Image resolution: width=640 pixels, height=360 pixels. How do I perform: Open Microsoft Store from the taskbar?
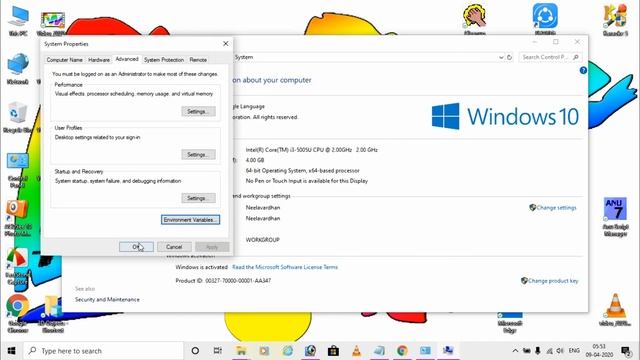coord(333,351)
